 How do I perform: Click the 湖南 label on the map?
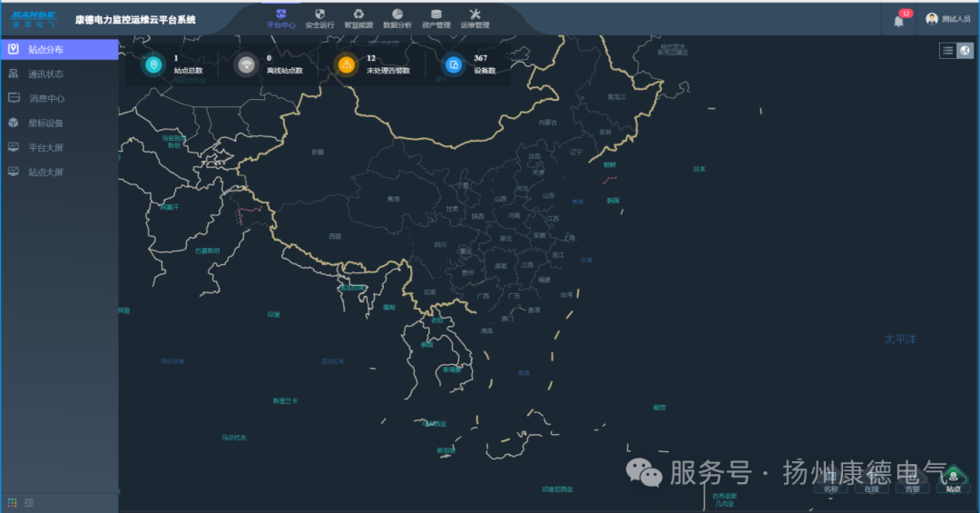[x=500, y=266]
